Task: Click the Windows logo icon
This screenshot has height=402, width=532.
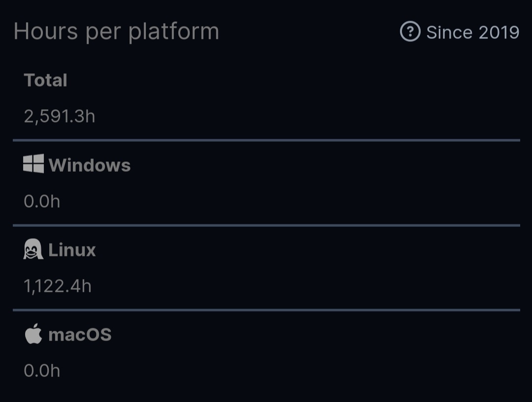Action: click(x=33, y=164)
